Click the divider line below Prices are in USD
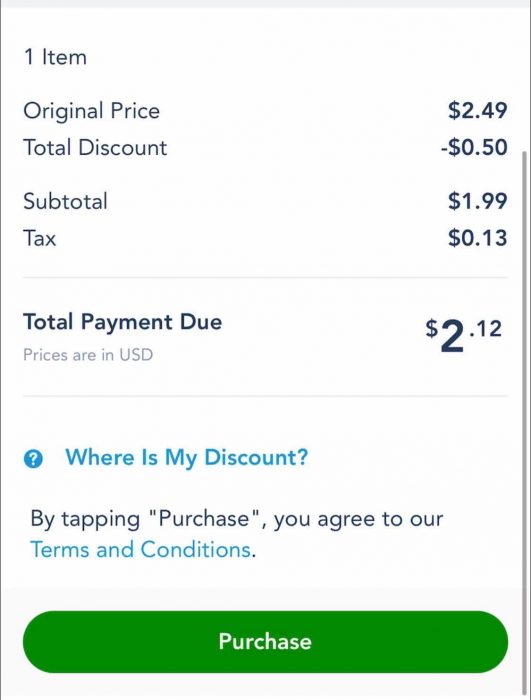The image size is (531, 700). pyautogui.click(x=265, y=396)
